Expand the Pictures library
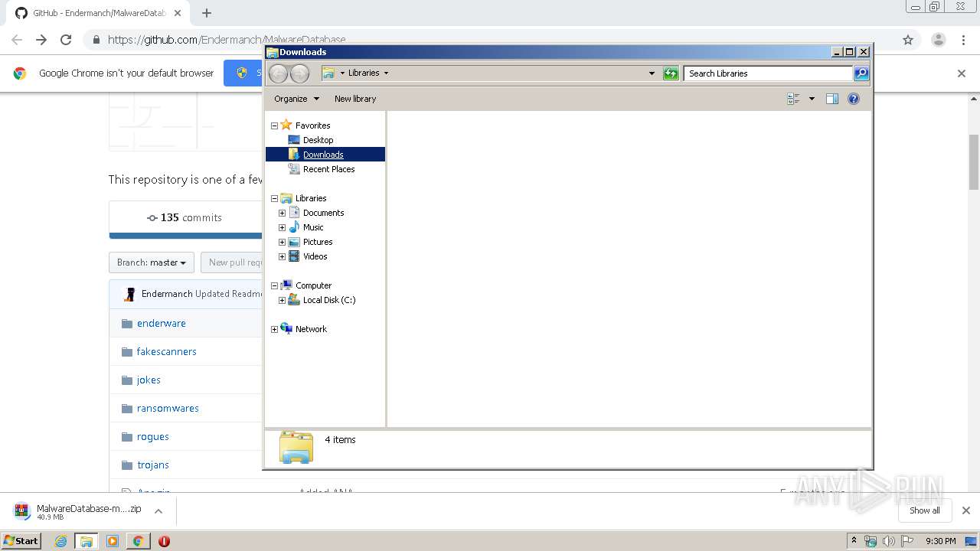The height and width of the screenshot is (551, 980). pos(282,242)
